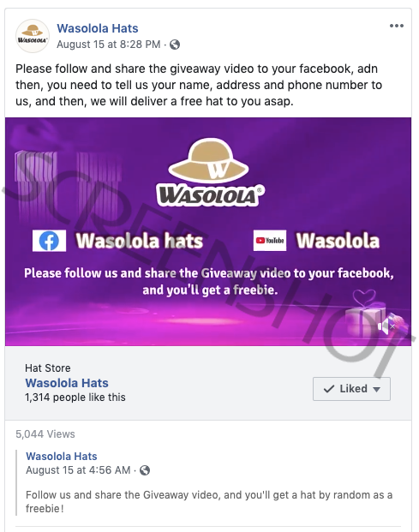Play the purple giveaway video

tap(208, 231)
